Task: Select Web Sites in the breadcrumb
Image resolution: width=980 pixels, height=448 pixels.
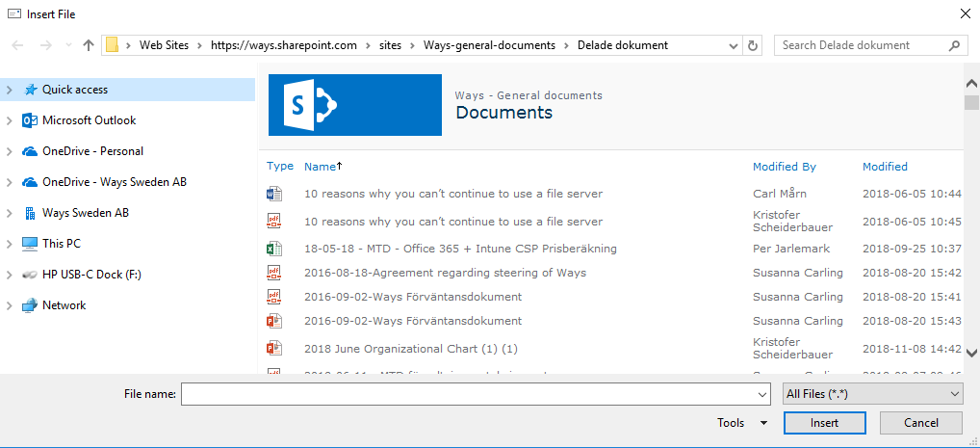Action: (164, 45)
